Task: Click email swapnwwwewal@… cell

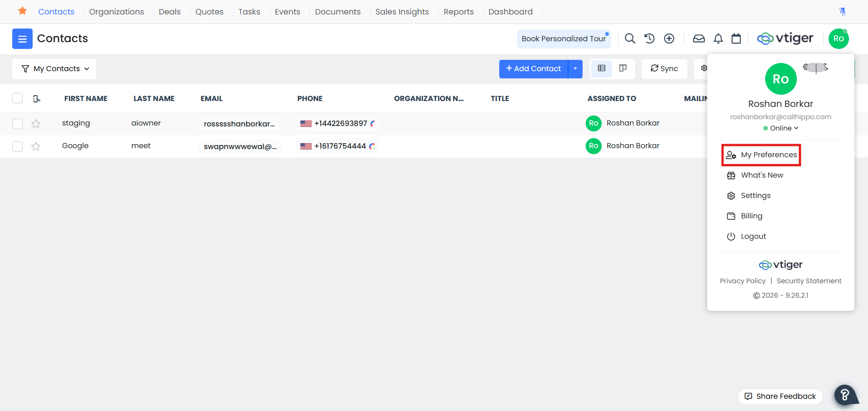Action: [240, 146]
